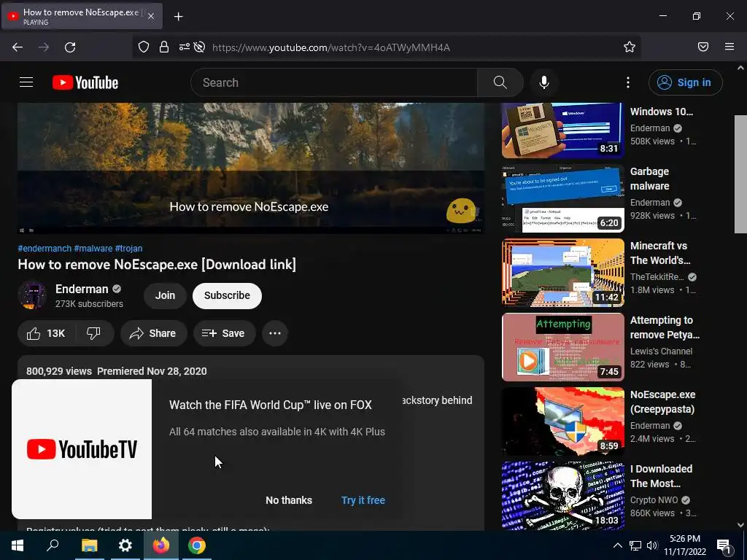This screenshot has height=560, width=747.
Task: Open the Windows Start menu
Action: point(18,545)
